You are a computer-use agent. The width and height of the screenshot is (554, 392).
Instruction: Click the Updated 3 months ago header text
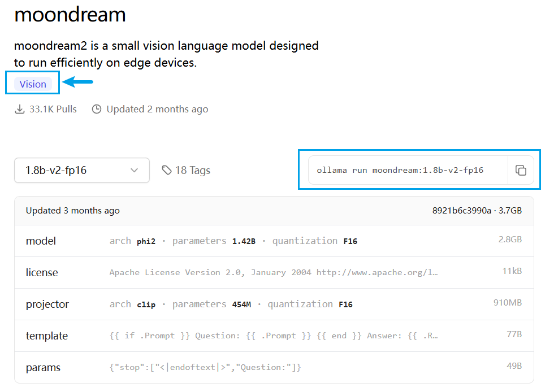73,211
